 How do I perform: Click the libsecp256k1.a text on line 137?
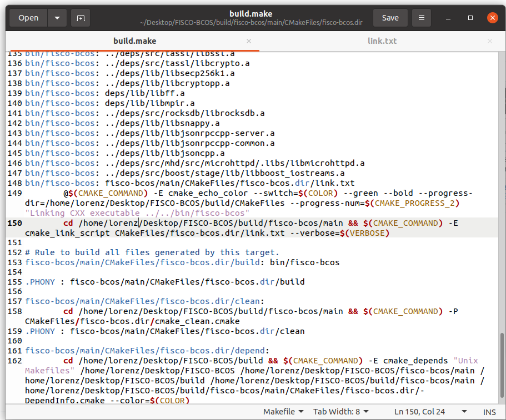(200, 73)
